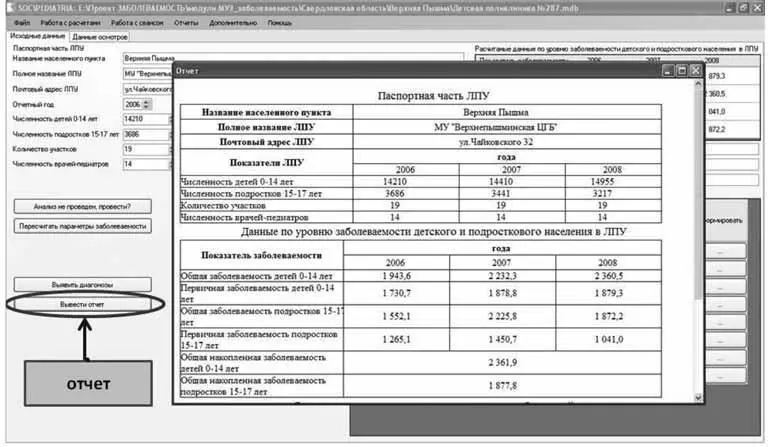
Task: Click the value 2 361,9 in the report
Action: 503,362
